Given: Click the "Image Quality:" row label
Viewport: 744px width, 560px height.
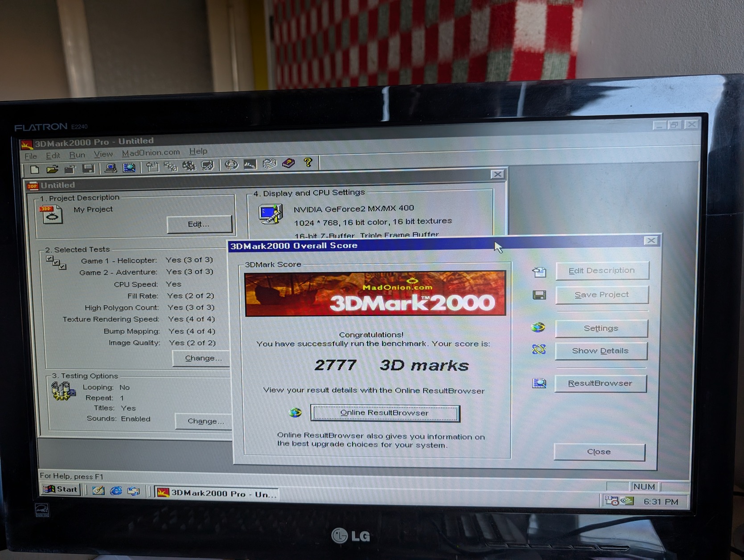Looking at the screenshot, I should 135,343.
